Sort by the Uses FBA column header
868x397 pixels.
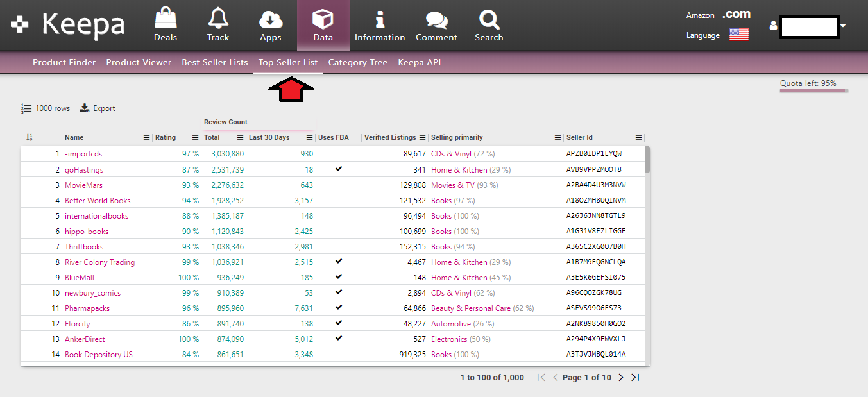click(x=334, y=137)
